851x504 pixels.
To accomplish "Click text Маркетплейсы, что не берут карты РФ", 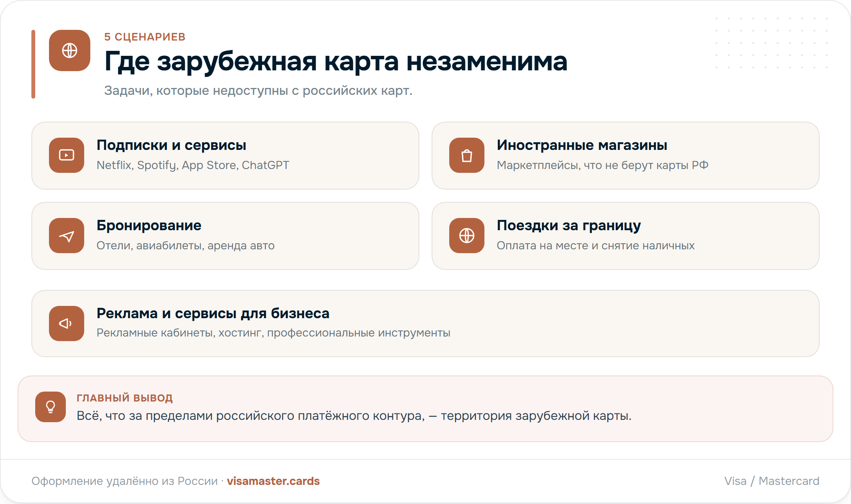I will [603, 165].
